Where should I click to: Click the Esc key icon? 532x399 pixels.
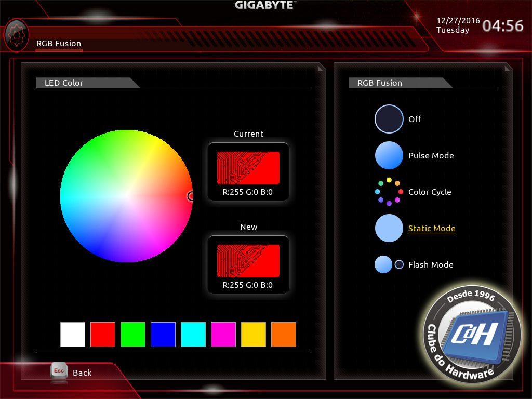59,371
